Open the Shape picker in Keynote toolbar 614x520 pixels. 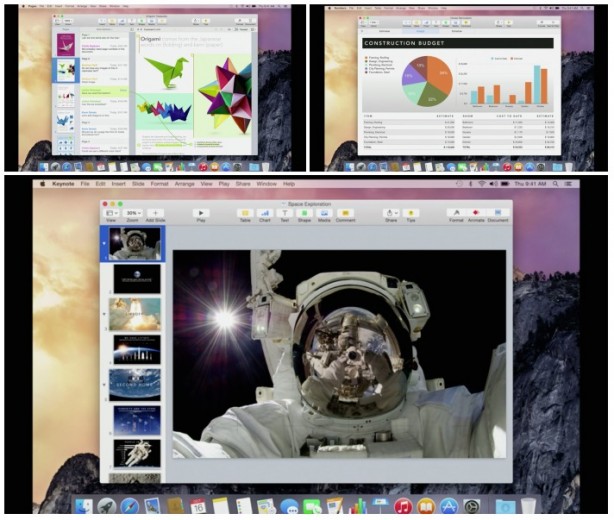pos(304,213)
